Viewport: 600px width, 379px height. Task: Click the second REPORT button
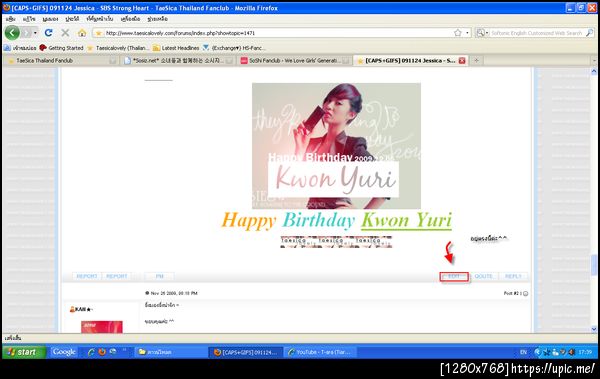point(117,276)
